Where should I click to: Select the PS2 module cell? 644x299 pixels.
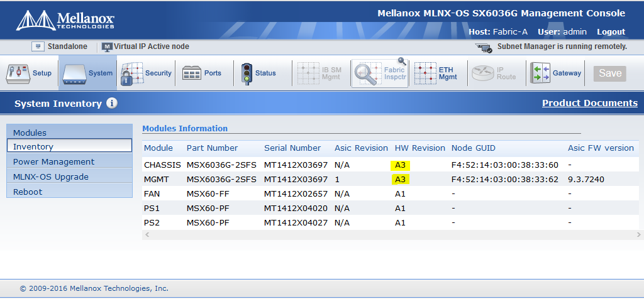pyautogui.click(x=152, y=223)
